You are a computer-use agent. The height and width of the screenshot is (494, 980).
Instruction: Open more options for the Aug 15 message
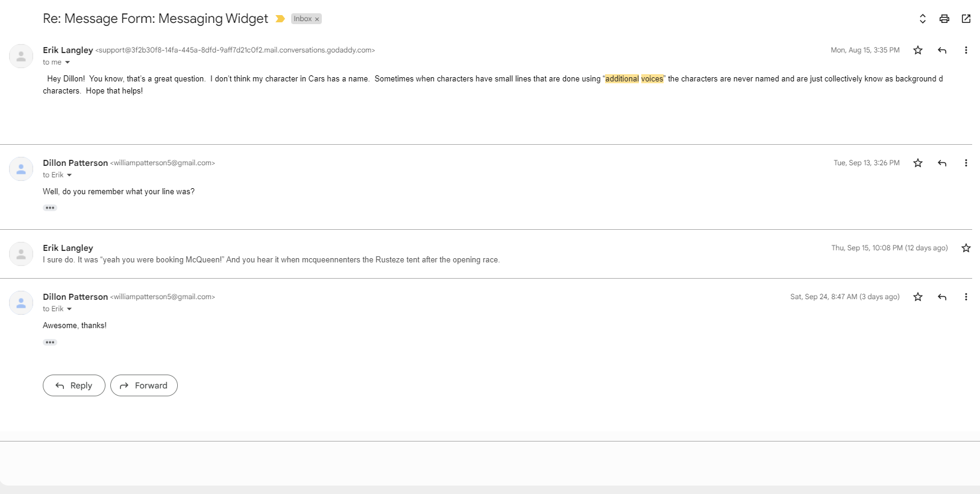pos(966,50)
